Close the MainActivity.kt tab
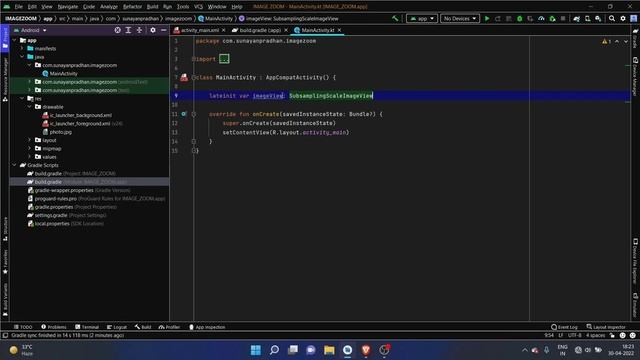Viewport: 640px width, 360px height. click(339, 30)
